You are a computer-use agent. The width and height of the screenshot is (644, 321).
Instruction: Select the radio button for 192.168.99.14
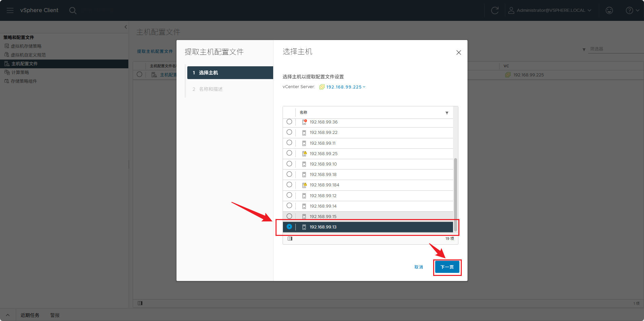(289, 206)
